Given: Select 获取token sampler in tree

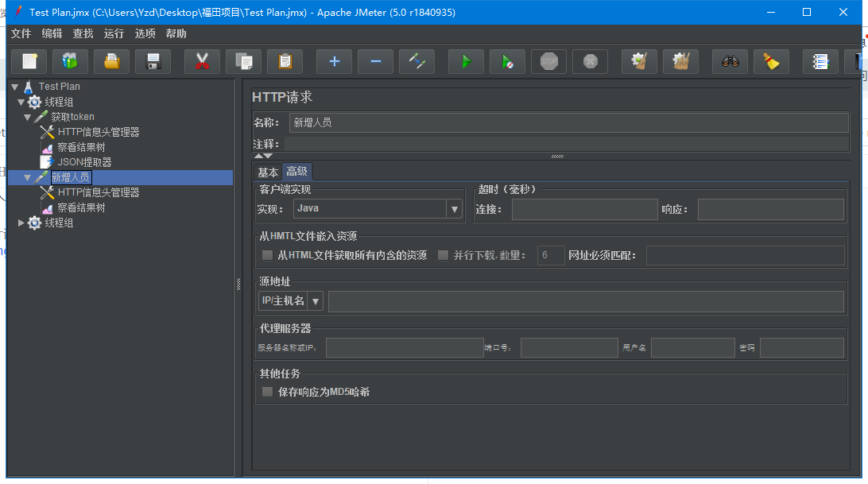Looking at the screenshot, I should click(72, 117).
